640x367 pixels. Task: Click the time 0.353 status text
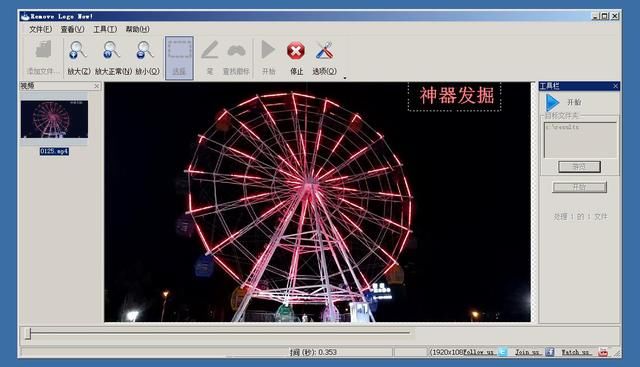[313, 352]
